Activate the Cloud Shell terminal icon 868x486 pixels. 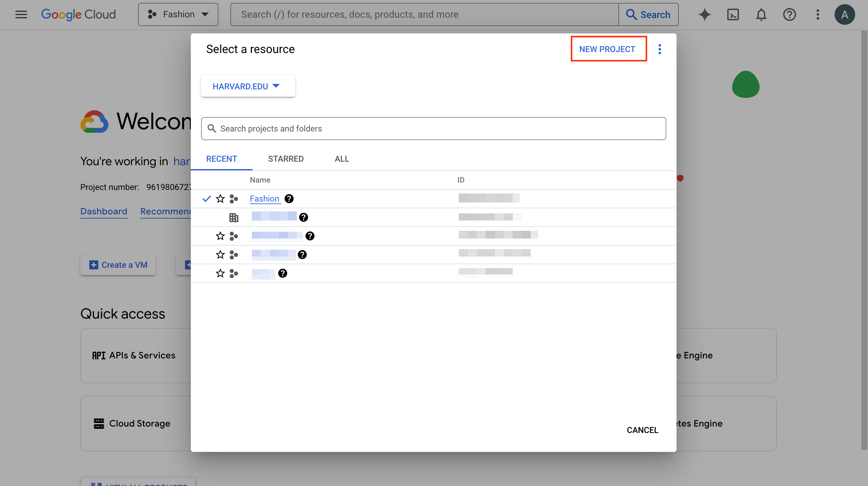733,14
